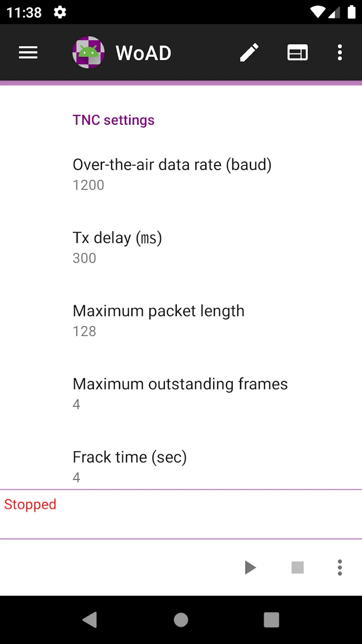Tap the Android back navigation button

tap(90, 619)
